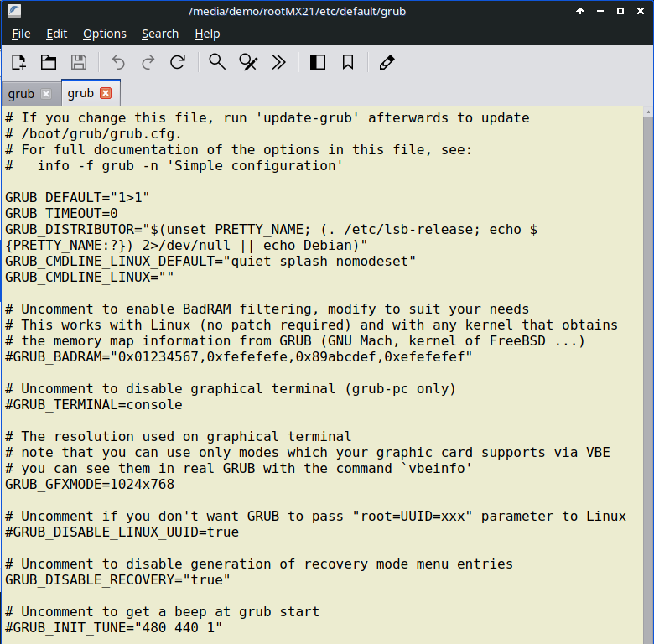Click the Find and Replace icon

[x=248, y=63]
